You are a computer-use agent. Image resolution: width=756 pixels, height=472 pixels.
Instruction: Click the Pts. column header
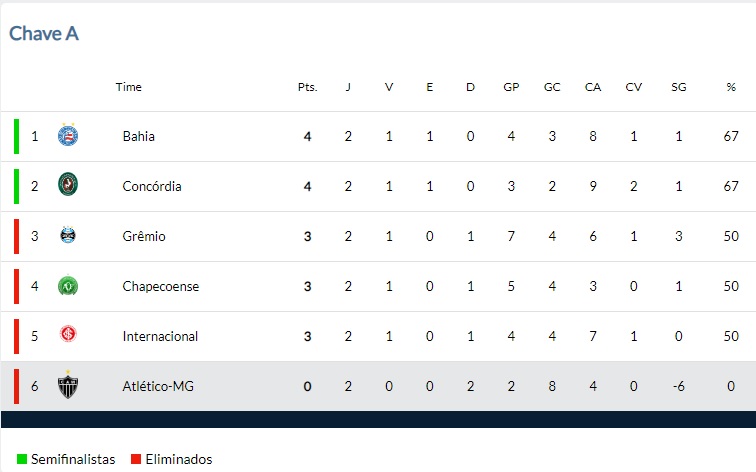[308, 87]
